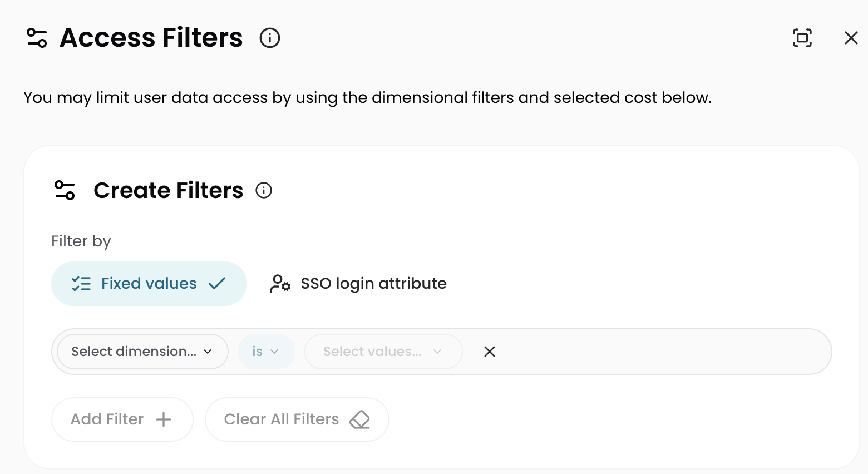This screenshot has width=868, height=474.
Task: Remove the filter row with X
Action: 490,352
